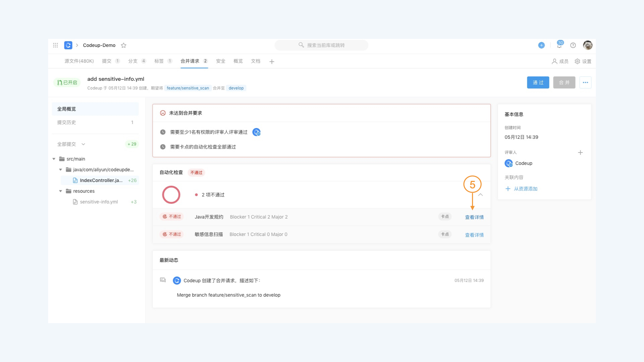Open the notifications bell icon
Viewport: 644px width, 362px height.
[x=559, y=46]
